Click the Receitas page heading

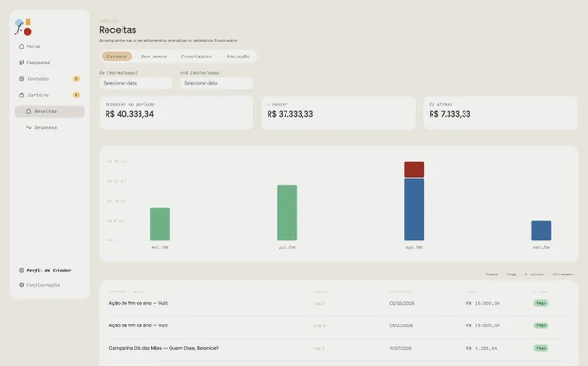(x=118, y=30)
